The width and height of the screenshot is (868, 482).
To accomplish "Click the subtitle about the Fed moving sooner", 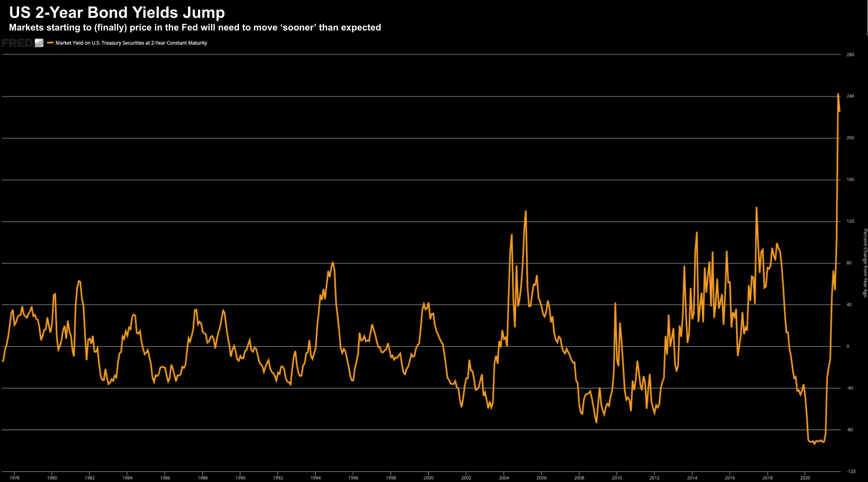I will [x=195, y=28].
